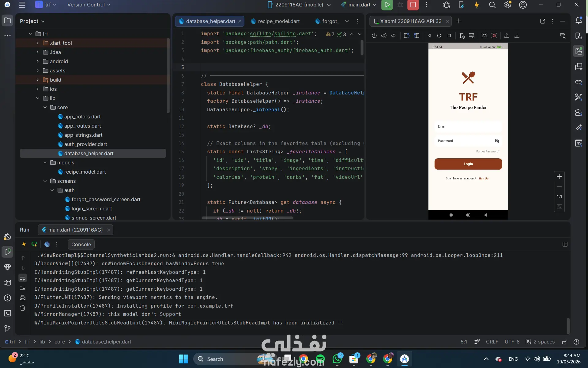This screenshot has height=368, width=588.
Task: Open the Git version control tool window
Action: tap(8, 328)
